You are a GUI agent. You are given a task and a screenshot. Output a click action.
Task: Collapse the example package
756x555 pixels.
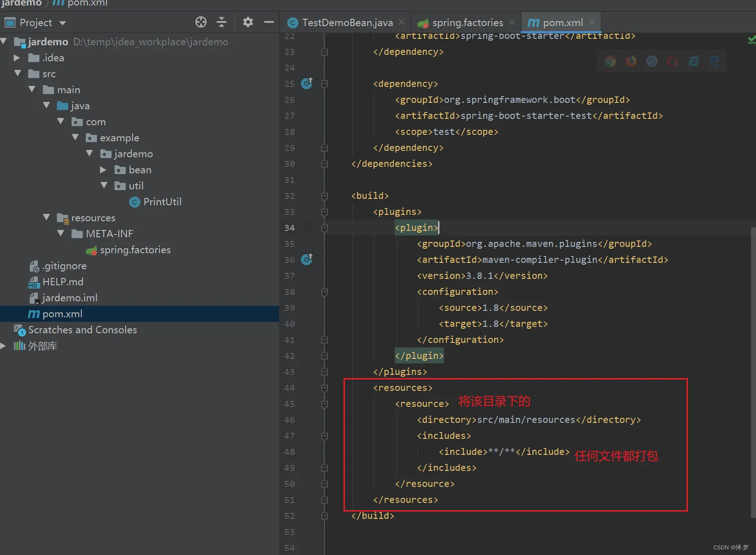[x=75, y=137]
